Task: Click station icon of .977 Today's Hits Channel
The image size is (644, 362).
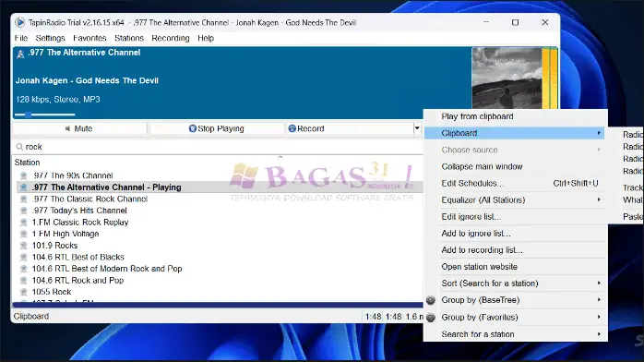Action: [24, 211]
